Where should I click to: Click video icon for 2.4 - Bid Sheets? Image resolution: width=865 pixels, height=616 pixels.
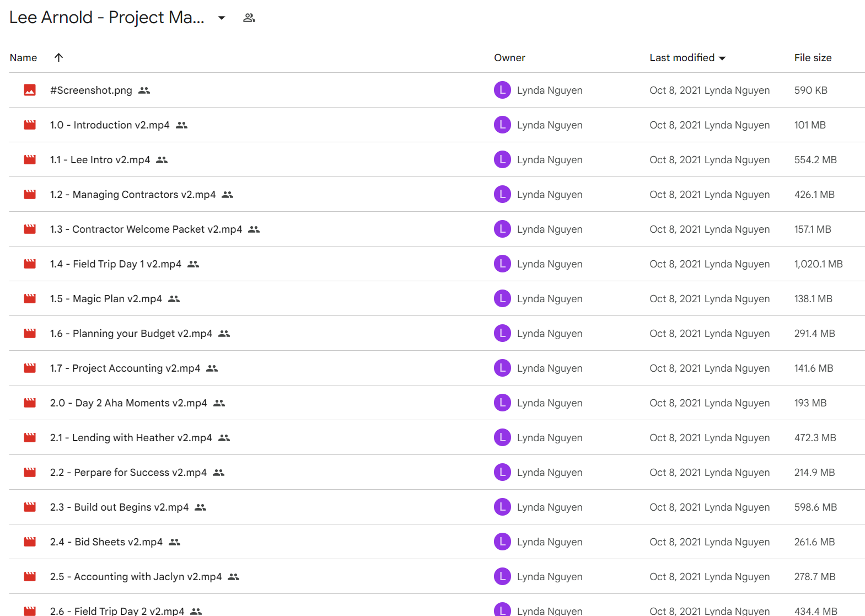click(x=30, y=542)
